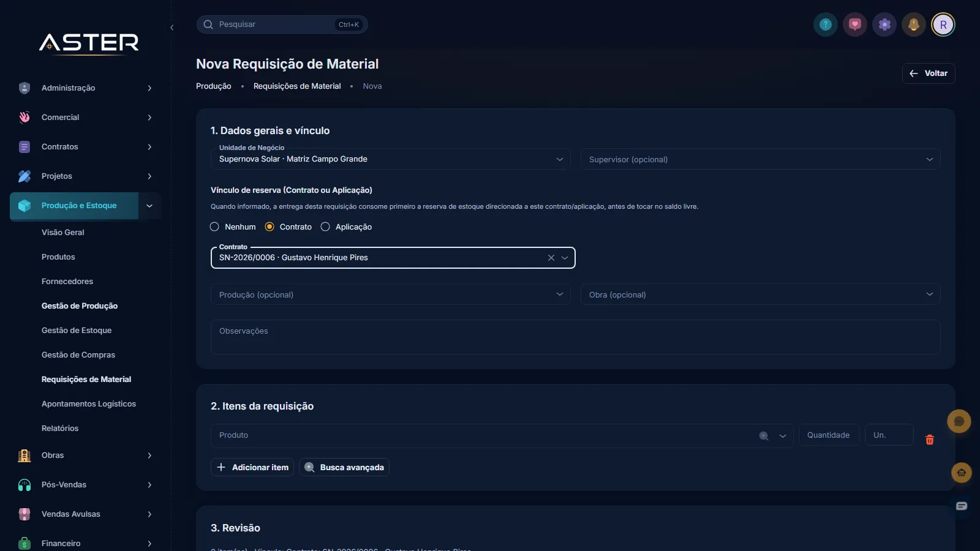
Task: Collapse the Produção e Estoque section chevron
Action: 149,206
